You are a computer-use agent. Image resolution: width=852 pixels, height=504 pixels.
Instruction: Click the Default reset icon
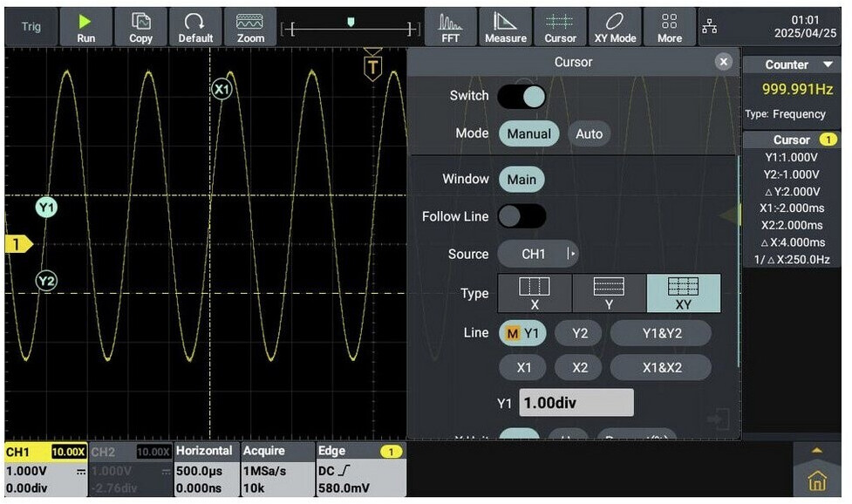(x=195, y=27)
